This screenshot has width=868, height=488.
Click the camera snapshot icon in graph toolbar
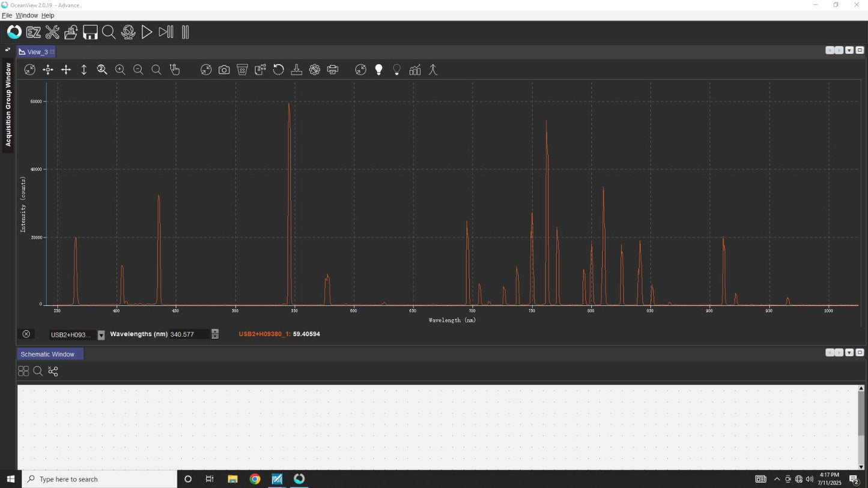coord(224,70)
